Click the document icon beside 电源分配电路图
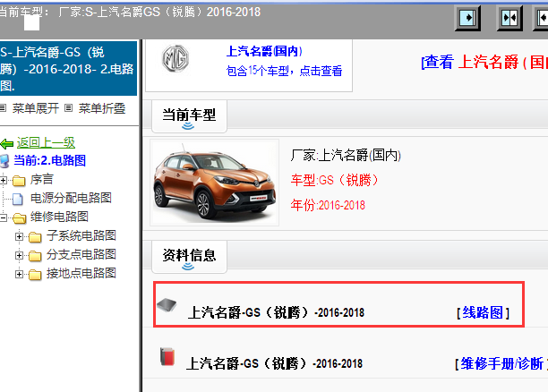Viewport: 548px width, 392px height. pos(18,199)
